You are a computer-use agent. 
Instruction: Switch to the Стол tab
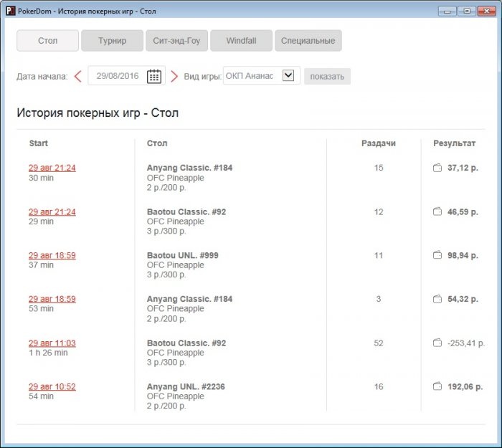click(48, 41)
